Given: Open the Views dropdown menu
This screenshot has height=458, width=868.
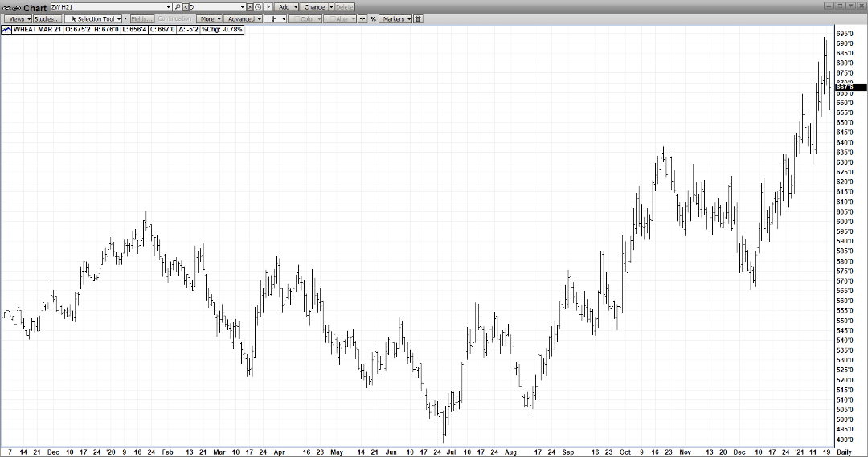Looking at the screenshot, I should click(18, 18).
